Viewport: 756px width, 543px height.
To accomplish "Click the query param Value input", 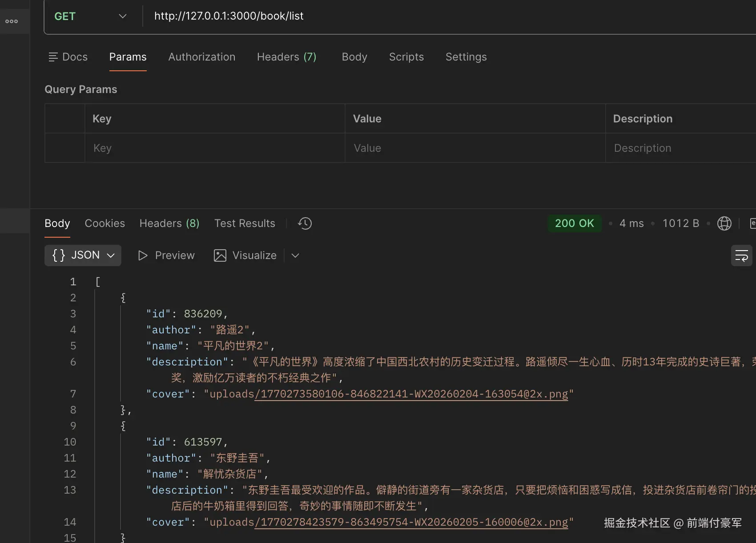I will 475,148.
